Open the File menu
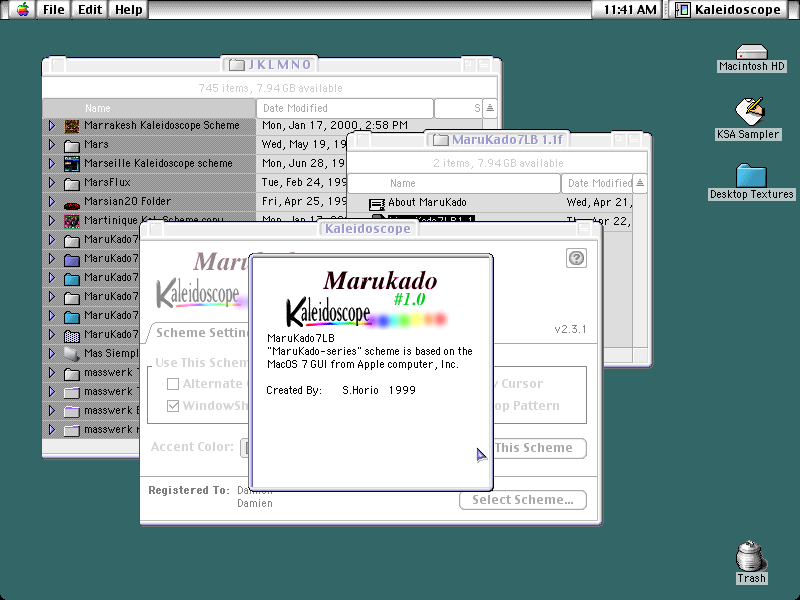This screenshot has width=800, height=600. point(54,9)
